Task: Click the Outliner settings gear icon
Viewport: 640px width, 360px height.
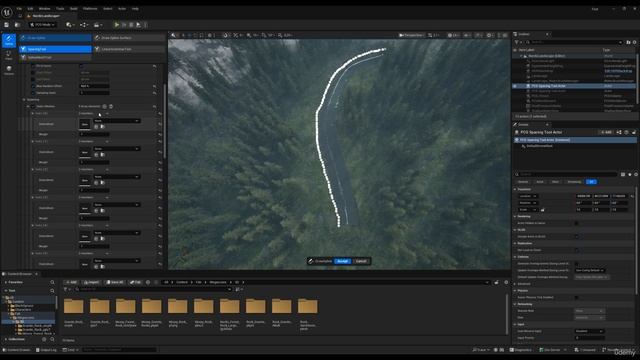Action: click(x=634, y=42)
